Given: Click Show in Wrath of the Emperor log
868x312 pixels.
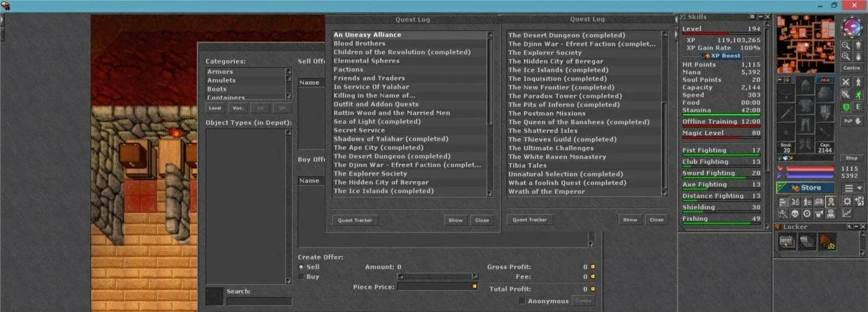Looking at the screenshot, I should [x=630, y=220].
